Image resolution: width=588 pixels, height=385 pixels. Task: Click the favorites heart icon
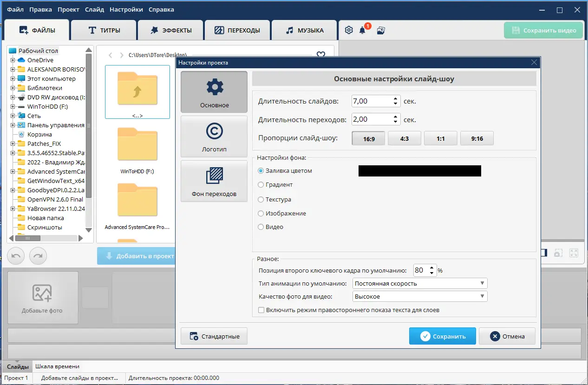[x=320, y=55]
